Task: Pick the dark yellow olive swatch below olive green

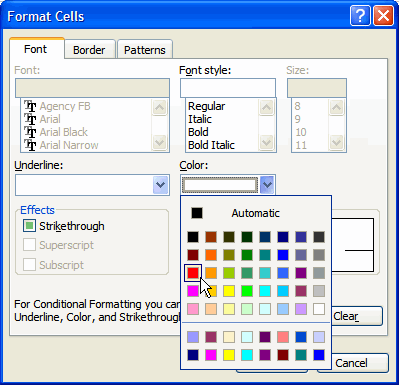Action: pyautogui.click(x=229, y=255)
